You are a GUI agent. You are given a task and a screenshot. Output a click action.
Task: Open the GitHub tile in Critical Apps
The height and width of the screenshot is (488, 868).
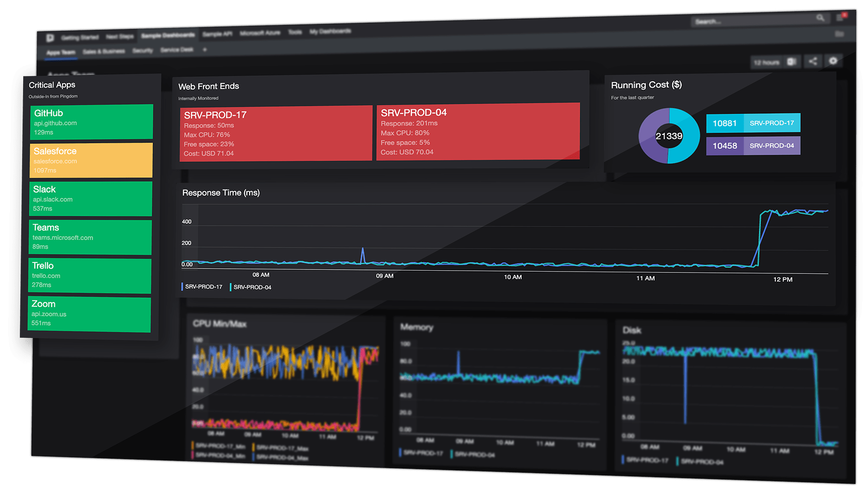tap(91, 122)
